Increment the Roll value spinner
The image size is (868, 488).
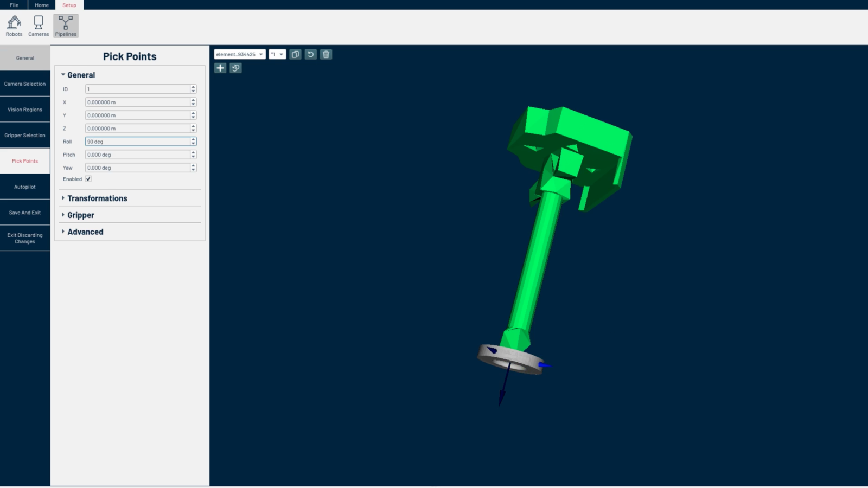193,139
